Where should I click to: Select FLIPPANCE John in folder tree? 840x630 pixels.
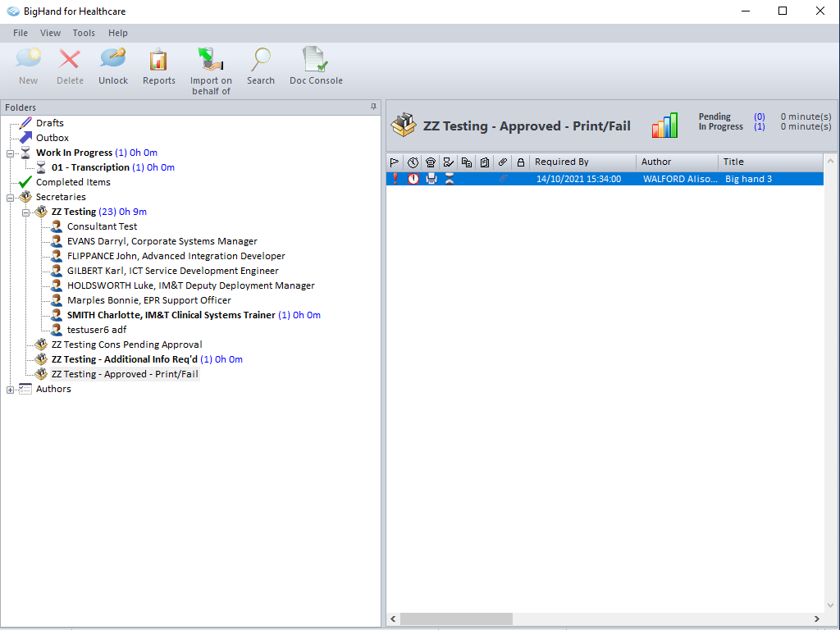point(176,256)
